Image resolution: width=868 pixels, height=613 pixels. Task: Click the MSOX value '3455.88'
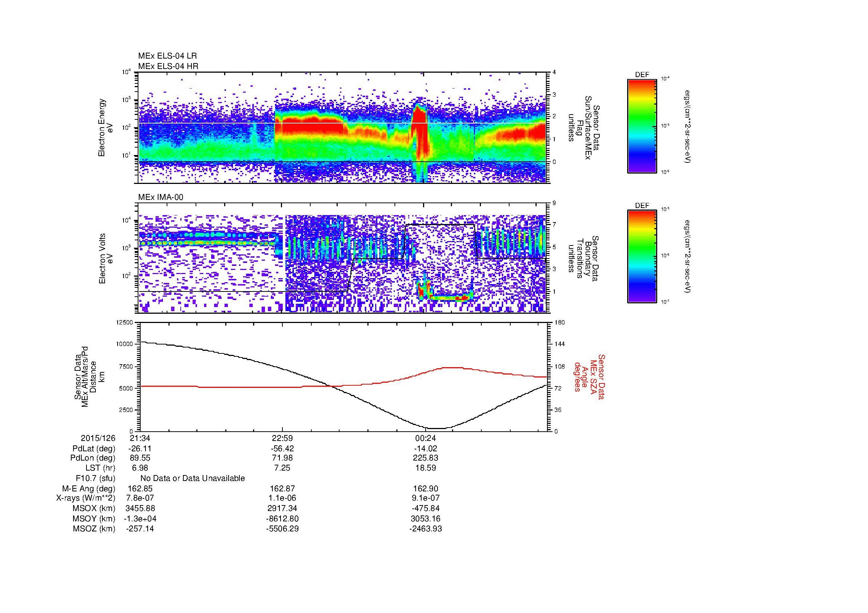pos(140,508)
